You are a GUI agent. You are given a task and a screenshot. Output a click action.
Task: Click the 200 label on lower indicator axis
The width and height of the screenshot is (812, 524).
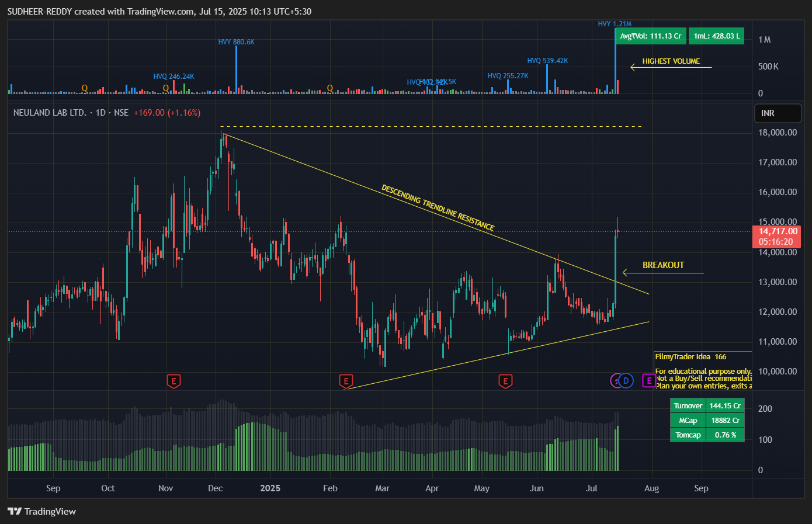point(765,409)
